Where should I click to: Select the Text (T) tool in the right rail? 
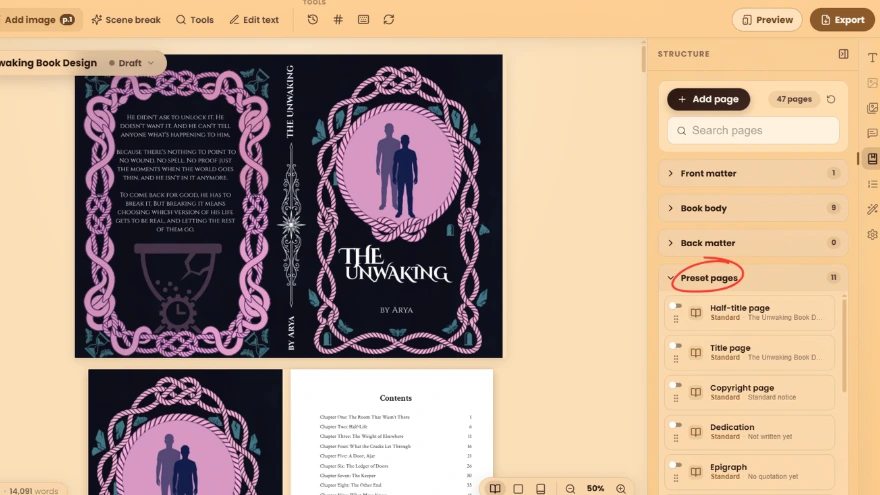click(x=872, y=57)
